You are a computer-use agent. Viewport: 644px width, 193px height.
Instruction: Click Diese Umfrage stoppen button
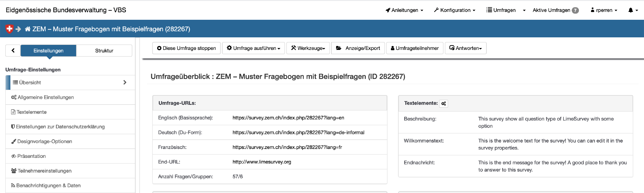[186, 48]
